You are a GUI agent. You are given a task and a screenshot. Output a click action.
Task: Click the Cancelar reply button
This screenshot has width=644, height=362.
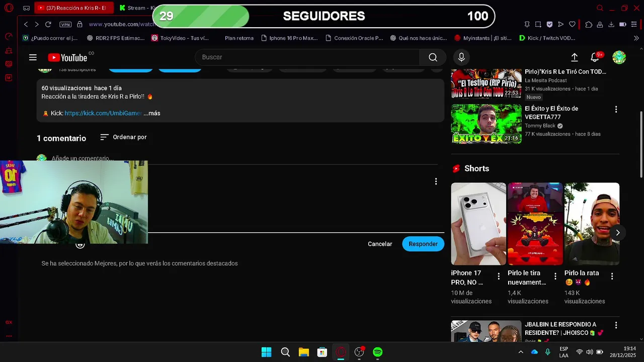click(380, 244)
